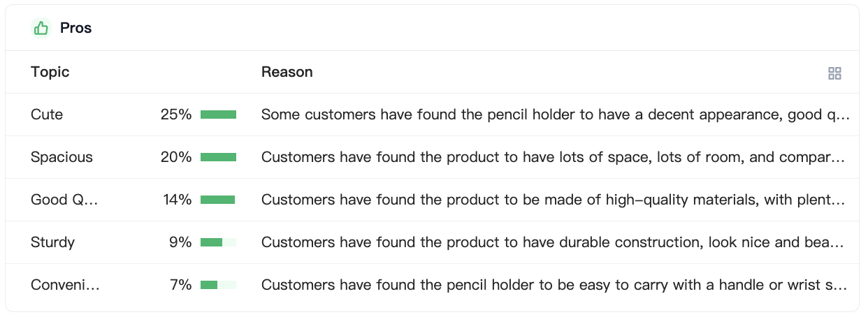Select the Cute topic row
This screenshot has width=868, height=317.
click(x=432, y=115)
